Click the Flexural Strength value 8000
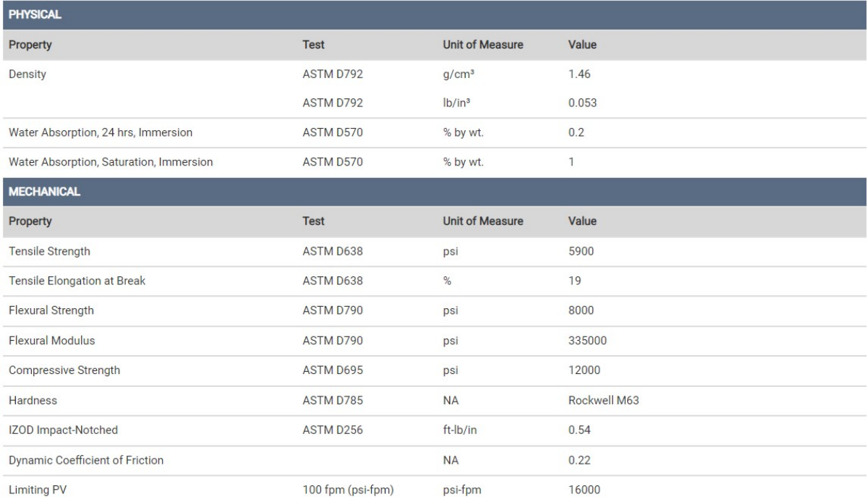 [x=582, y=311]
